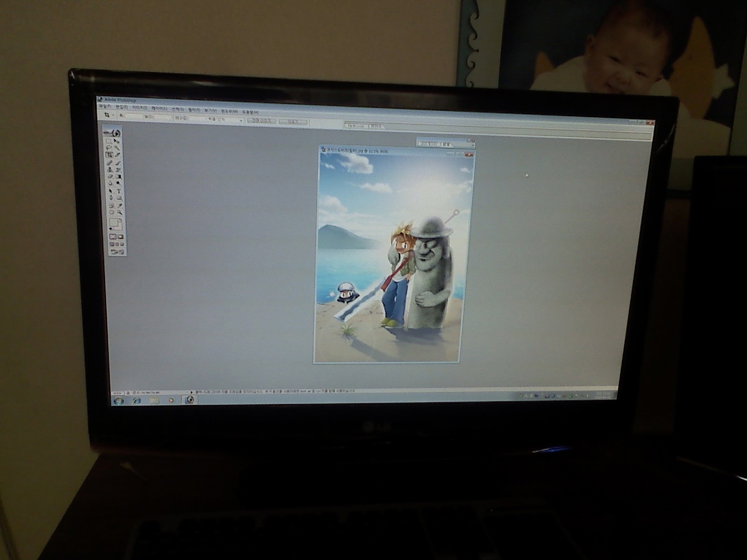The image size is (747, 560).
Task: Open the 보기(V) menu
Action: click(211, 111)
